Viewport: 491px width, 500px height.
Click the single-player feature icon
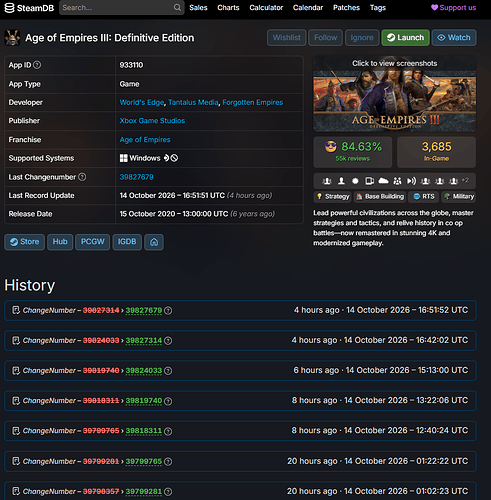coord(341,181)
